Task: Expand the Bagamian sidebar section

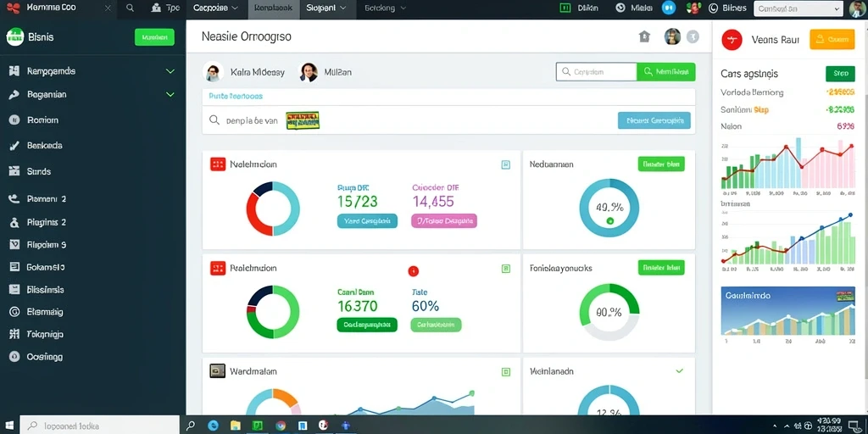Action: pos(170,95)
